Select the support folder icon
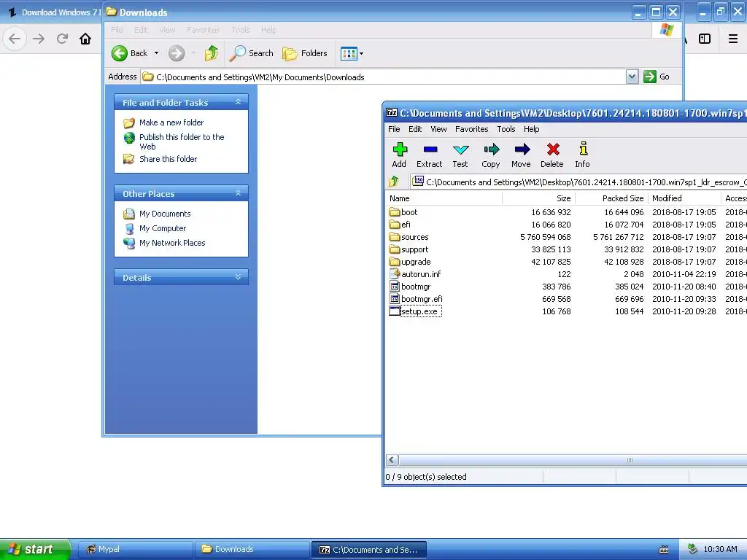 (395, 249)
